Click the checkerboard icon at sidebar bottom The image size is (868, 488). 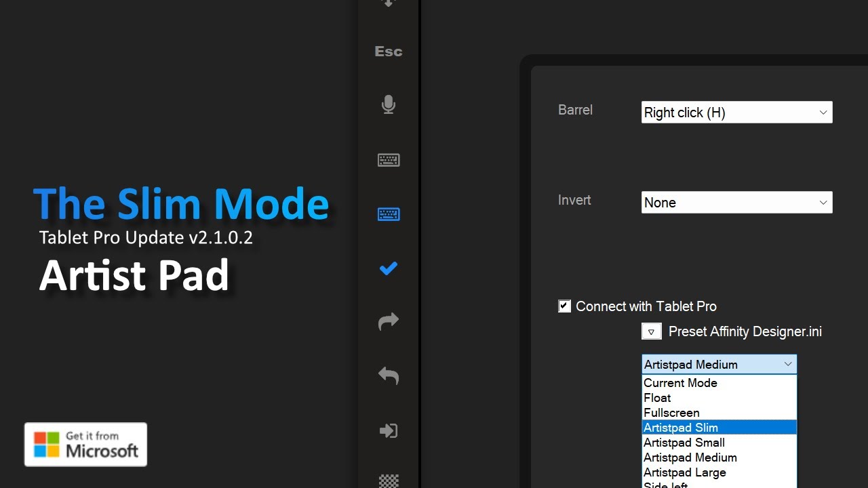pos(389,480)
